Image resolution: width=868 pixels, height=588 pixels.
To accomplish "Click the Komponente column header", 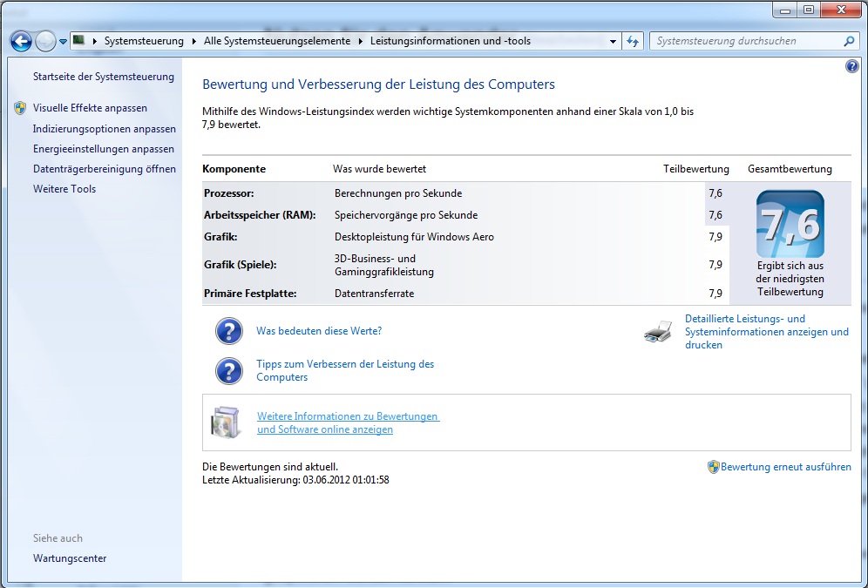I will [x=234, y=169].
